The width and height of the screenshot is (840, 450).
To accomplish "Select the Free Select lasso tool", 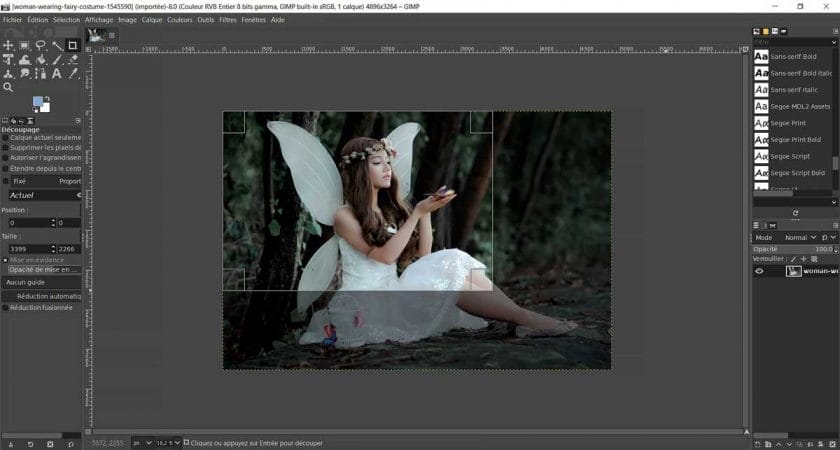I will pos(40,45).
